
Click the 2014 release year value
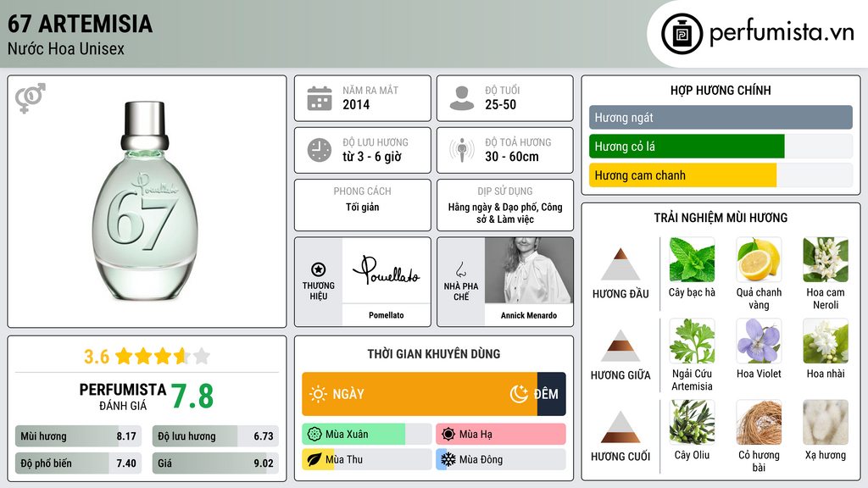coord(356,104)
